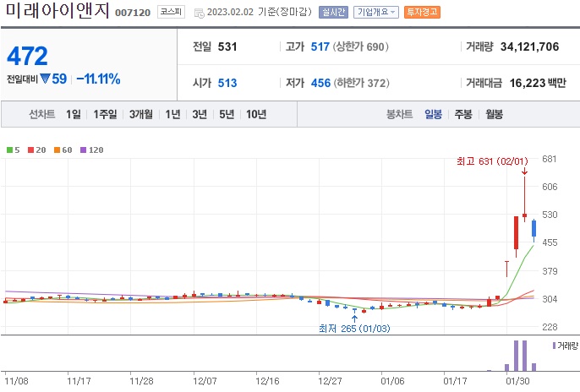Click the 304 price axis label
The width and height of the screenshot is (580, 392).
(x=550, y=299)
